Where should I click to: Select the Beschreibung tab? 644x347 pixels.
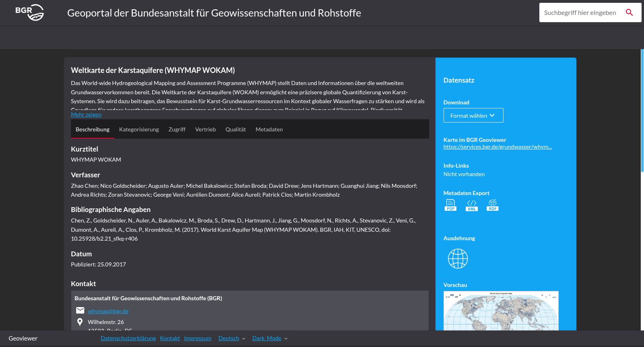coord(93,129)
